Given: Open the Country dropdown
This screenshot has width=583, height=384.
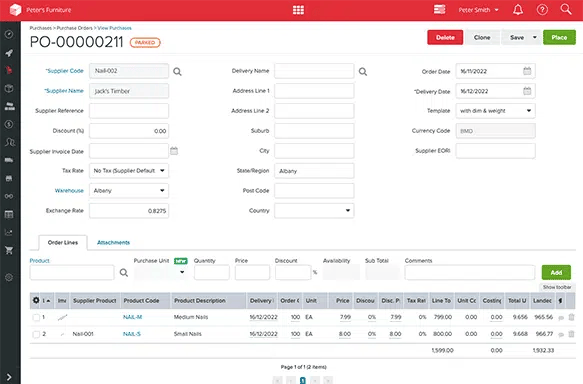Looking at the screenshot, I should tap(314, 210).
